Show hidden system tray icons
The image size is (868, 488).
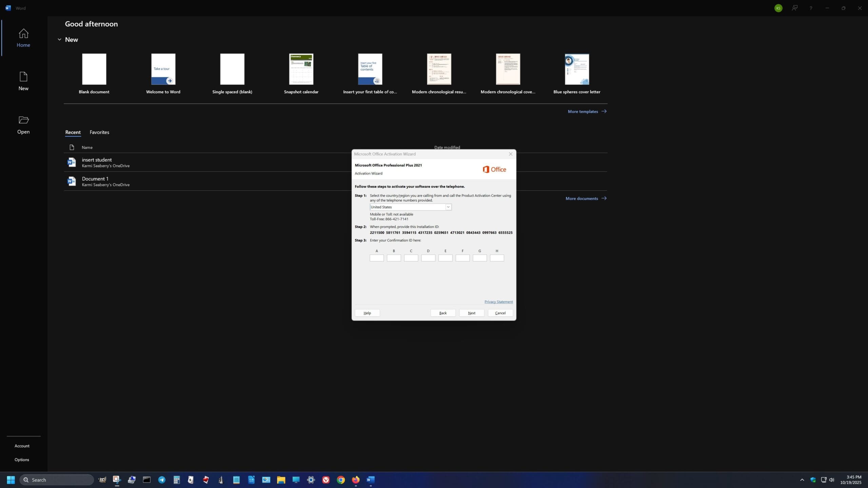click(802, 480)
